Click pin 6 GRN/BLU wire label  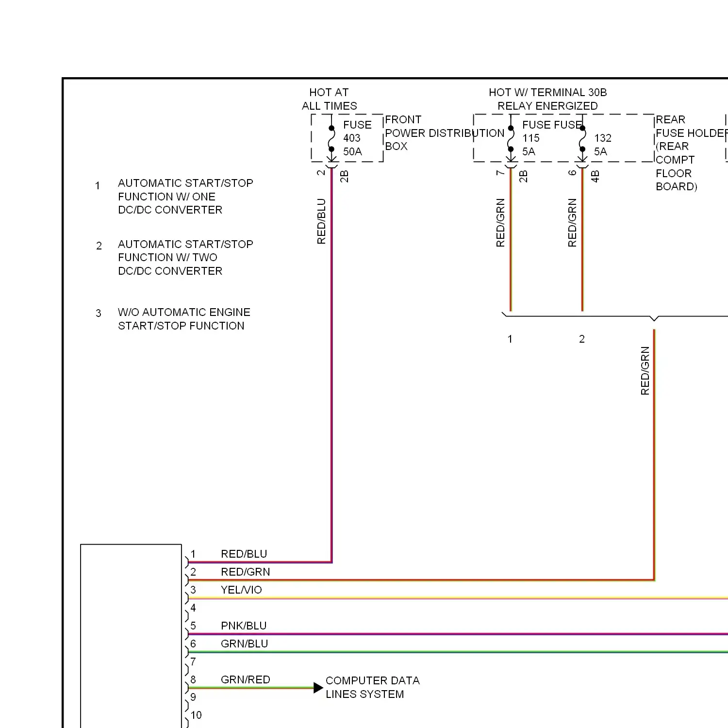tap(244, 644)
